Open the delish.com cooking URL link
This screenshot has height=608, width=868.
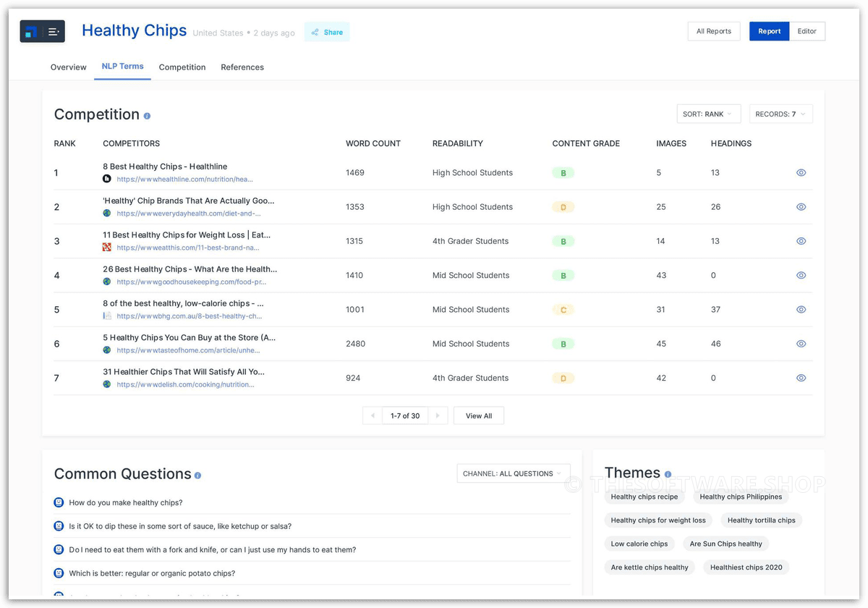pos(186,384)
